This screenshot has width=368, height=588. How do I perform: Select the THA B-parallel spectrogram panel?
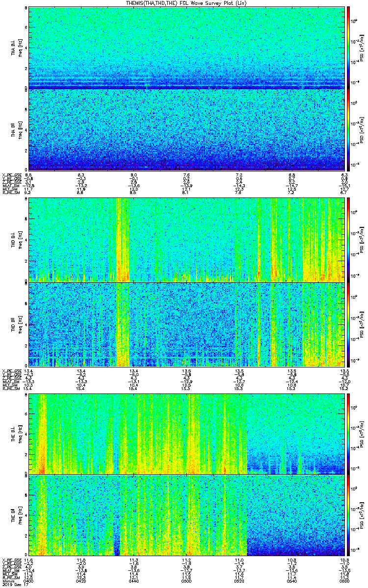[x=186, y=129]
